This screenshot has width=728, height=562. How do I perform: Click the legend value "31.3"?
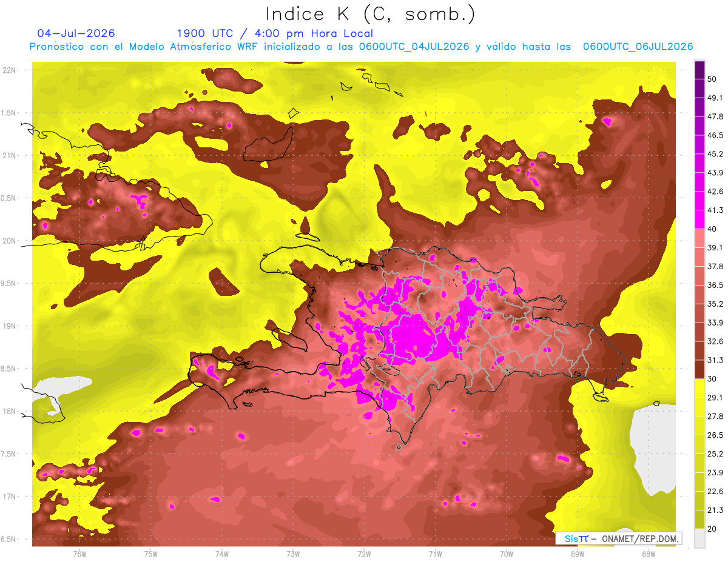coord(715,360)
